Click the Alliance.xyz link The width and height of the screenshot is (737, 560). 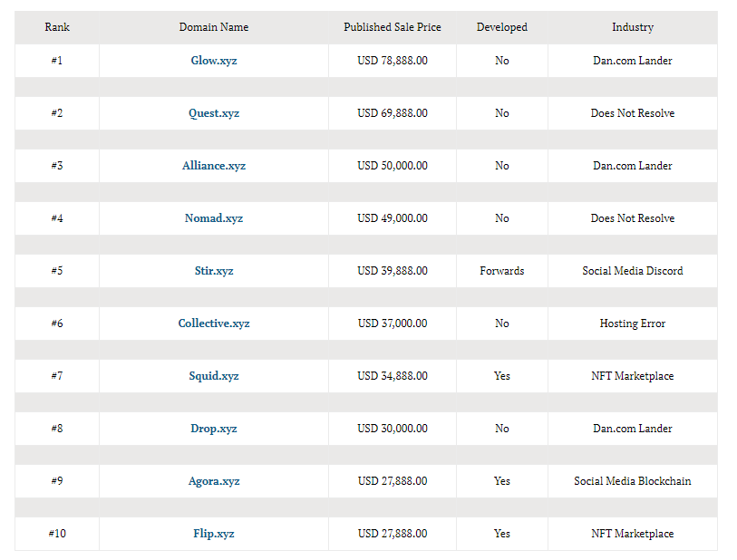213,166
